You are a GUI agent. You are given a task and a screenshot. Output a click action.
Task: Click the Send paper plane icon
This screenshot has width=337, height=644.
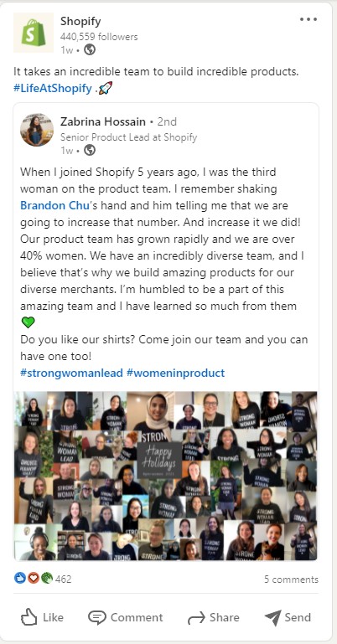coord(273,617)
